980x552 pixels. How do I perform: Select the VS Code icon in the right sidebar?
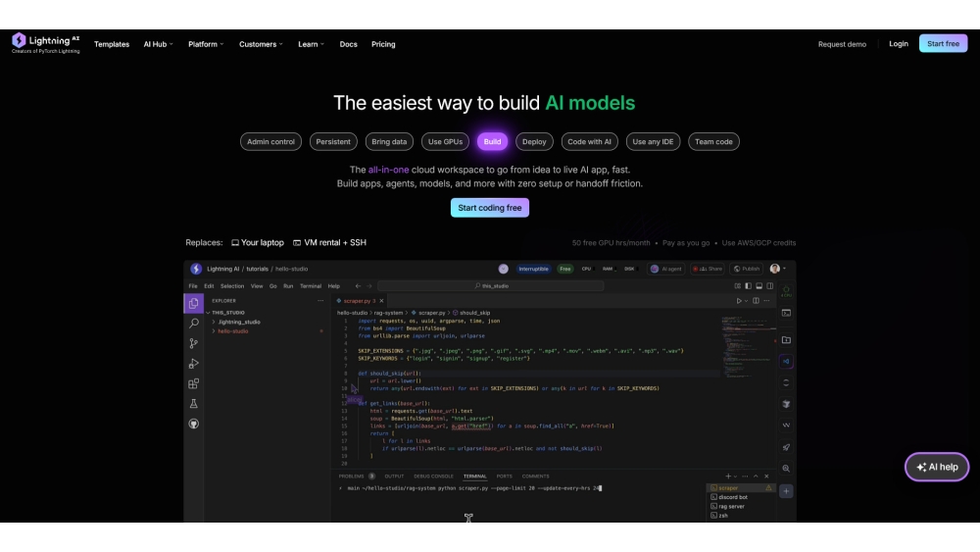786,362
